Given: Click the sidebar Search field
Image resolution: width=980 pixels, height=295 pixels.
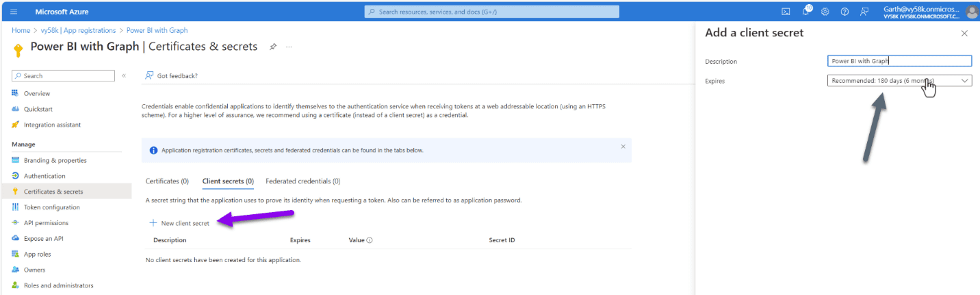Looking at the screenshot, I should [x=63, y=75].
